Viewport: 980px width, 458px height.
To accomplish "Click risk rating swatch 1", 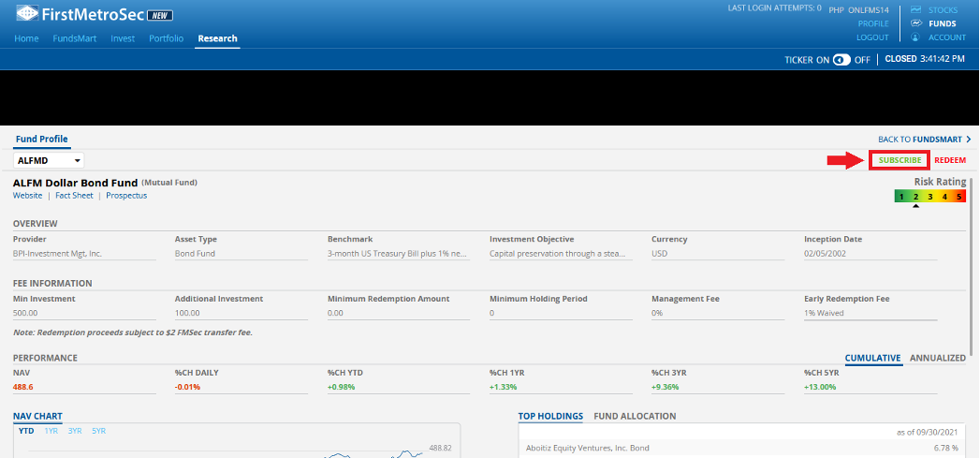I will click(x=901, y=197).
